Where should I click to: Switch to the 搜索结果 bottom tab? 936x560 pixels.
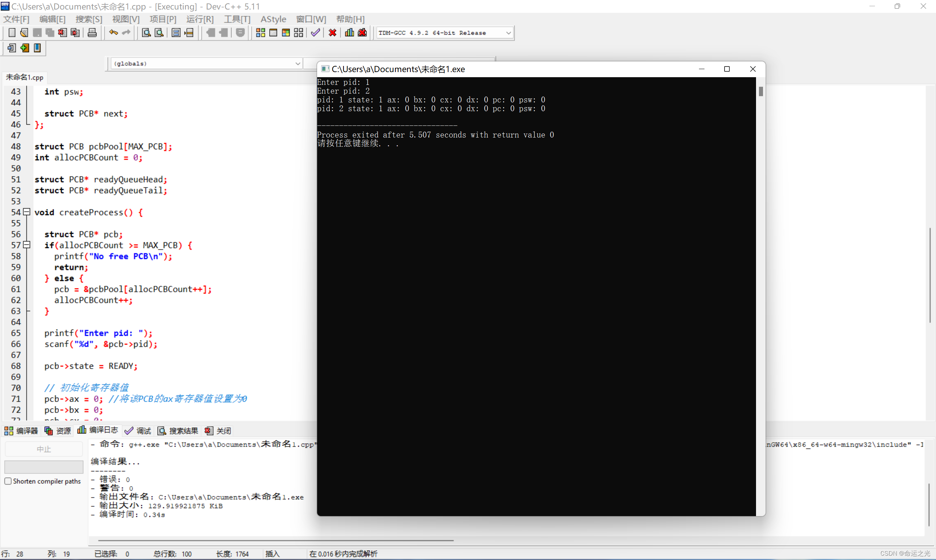point(178,431)
